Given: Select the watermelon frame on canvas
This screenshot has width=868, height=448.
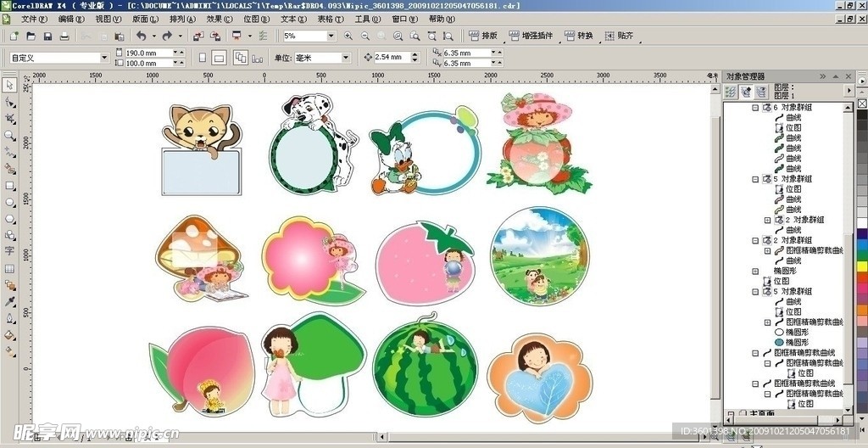Looking at the screenshot, I should click(x=425, y=364).
